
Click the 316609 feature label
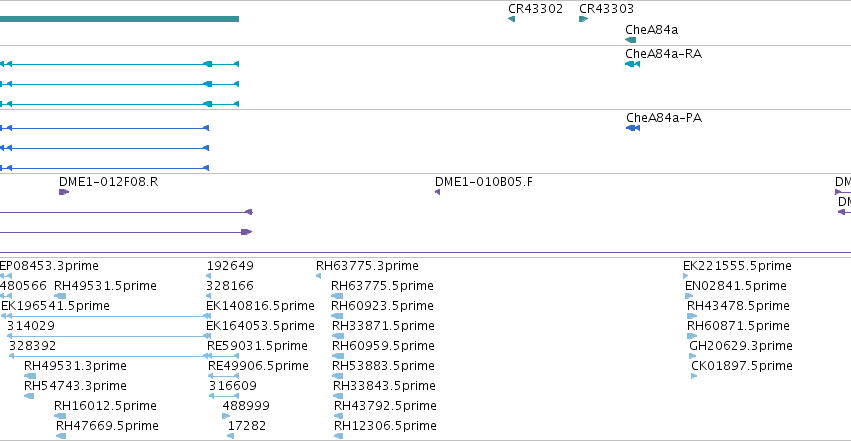[x=233, y=386]
